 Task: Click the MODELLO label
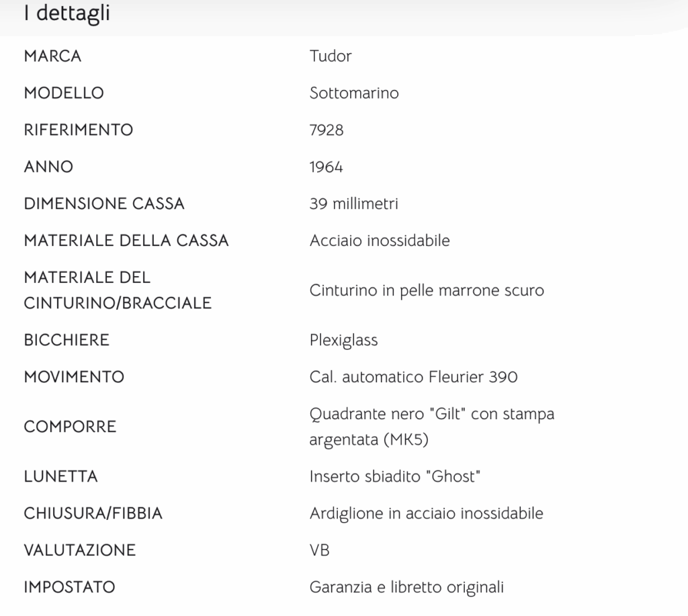(64, 93)
